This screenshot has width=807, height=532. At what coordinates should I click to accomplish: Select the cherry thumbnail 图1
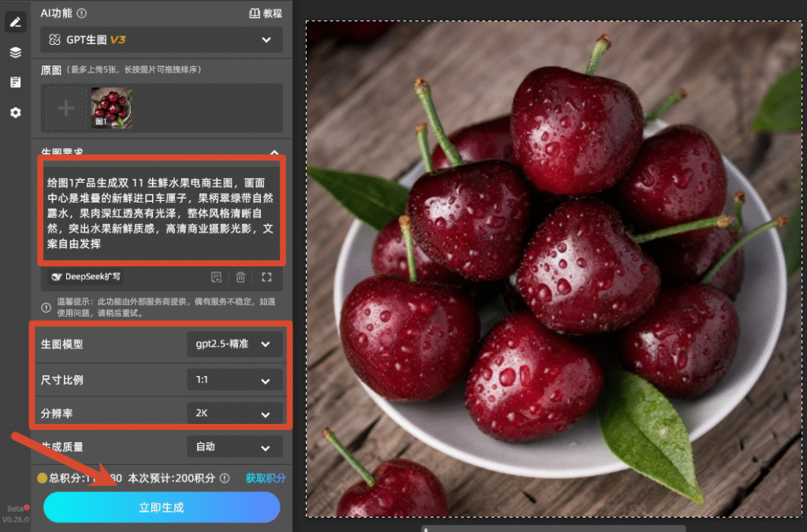click(112, 108)
